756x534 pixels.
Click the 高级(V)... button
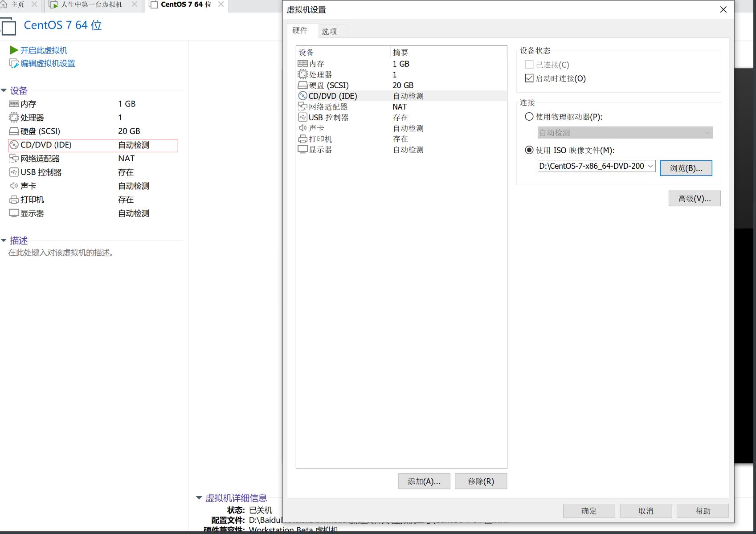coord(695,199)
